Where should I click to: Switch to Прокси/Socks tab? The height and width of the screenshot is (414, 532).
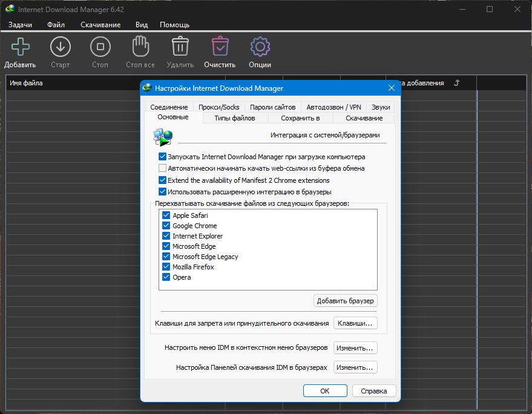[219, 107]
